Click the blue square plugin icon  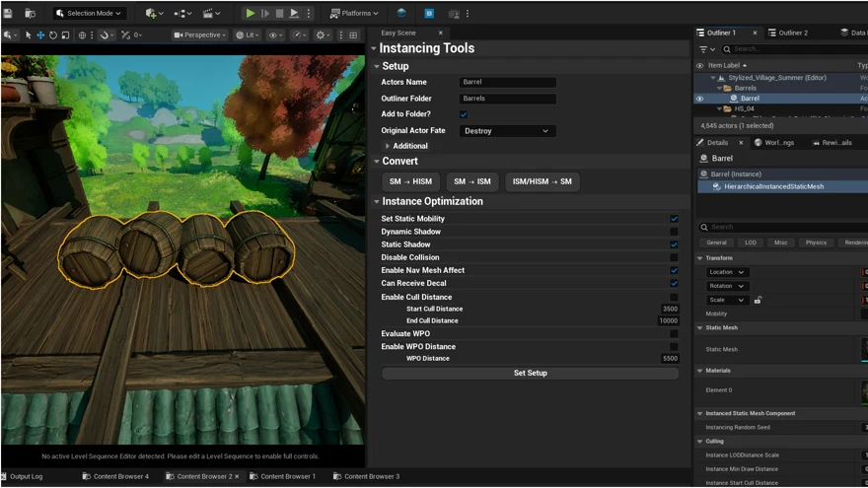click(429, 13)
